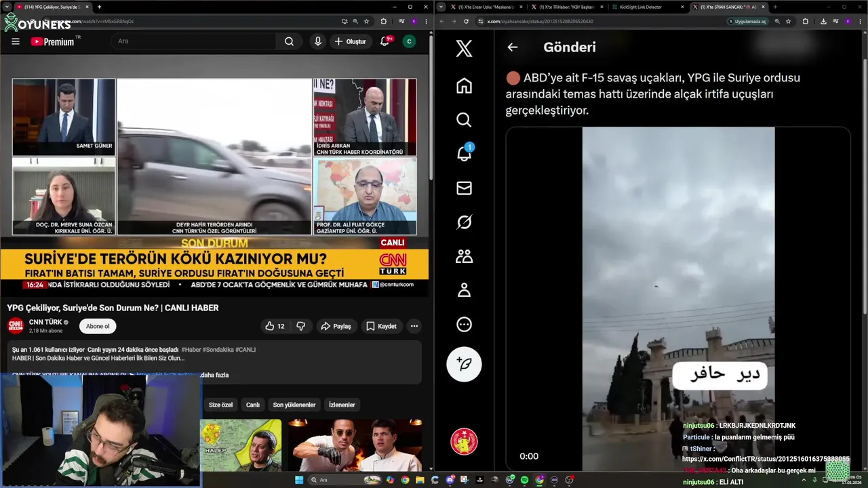Click X account avatar at sidebar bottom
This screenshot has height=488, width=868.
click(x=464, y=442)
